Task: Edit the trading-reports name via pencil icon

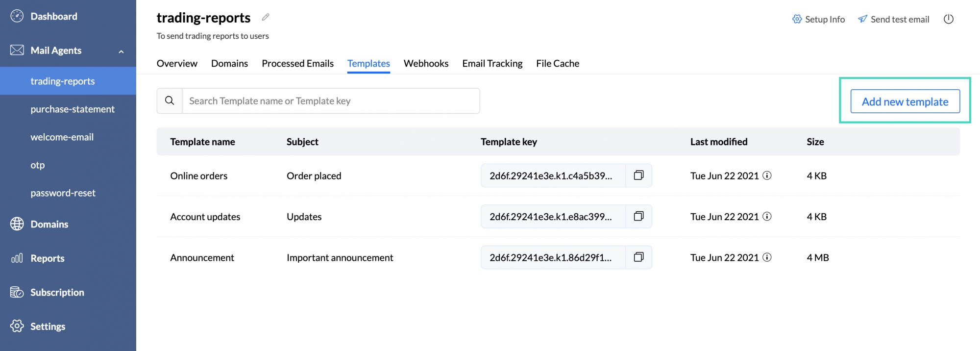Action: pos(265,17)
